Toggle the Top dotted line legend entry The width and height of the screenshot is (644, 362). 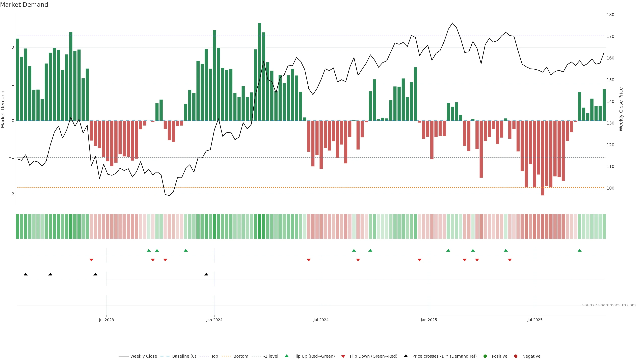tap(214, 356)
